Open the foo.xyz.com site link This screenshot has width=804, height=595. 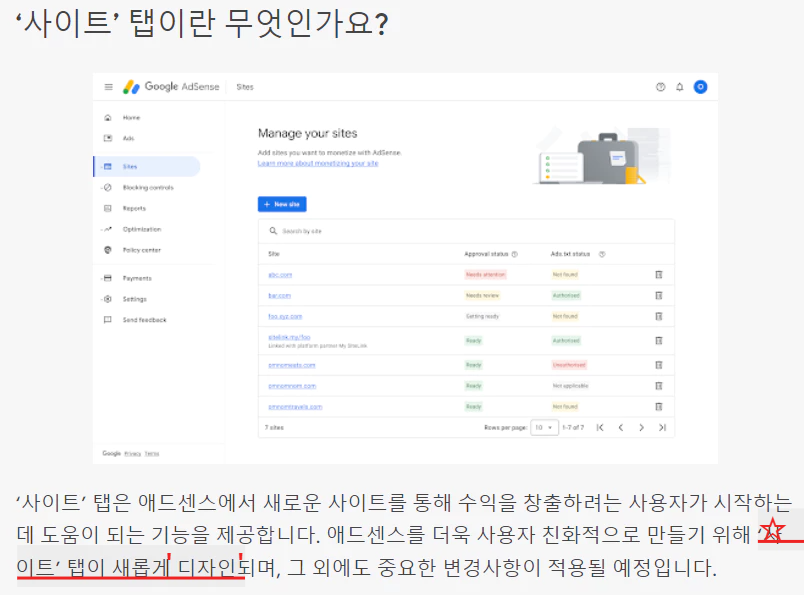click(x=285, y=316)
